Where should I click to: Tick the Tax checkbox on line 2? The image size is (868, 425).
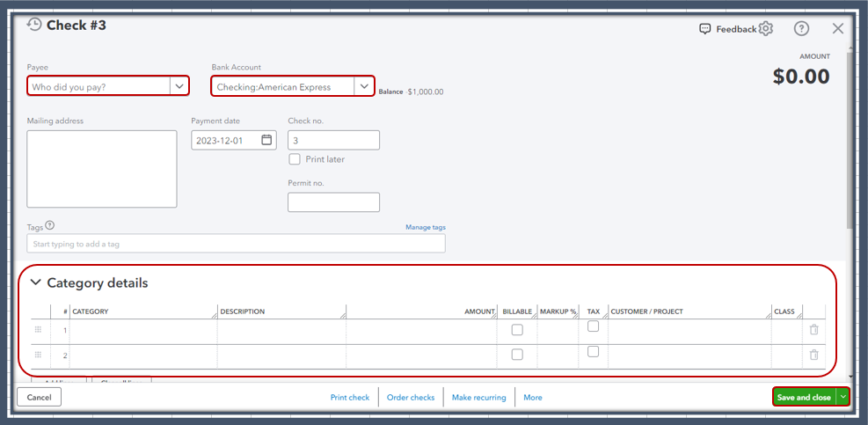(x=593, y=351)
